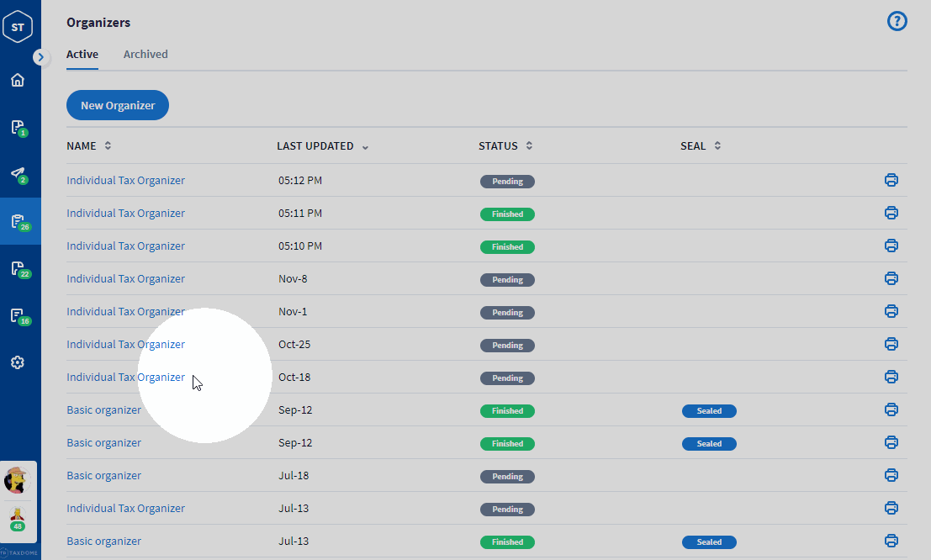Print the Nov-1 organizer
The height and width of the screenshot is (560, 931).
pos(891,310)
